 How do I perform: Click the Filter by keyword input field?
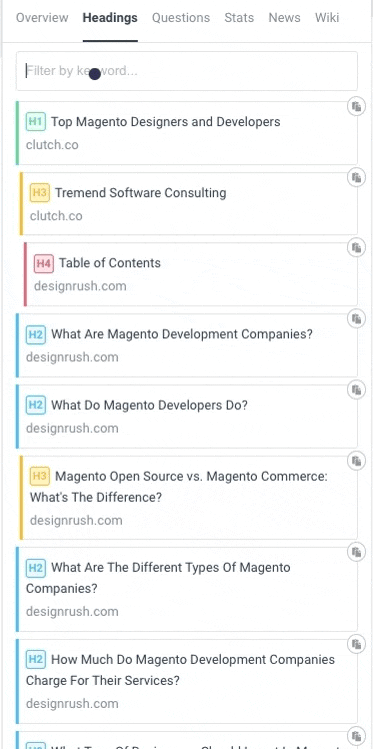[x=187, y=71]
